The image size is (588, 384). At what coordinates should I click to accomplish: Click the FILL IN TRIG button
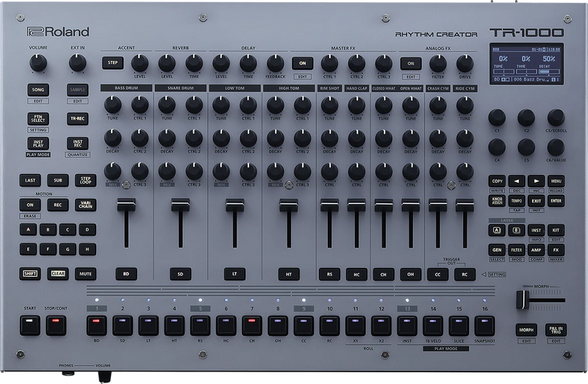(x=556, y=330)
